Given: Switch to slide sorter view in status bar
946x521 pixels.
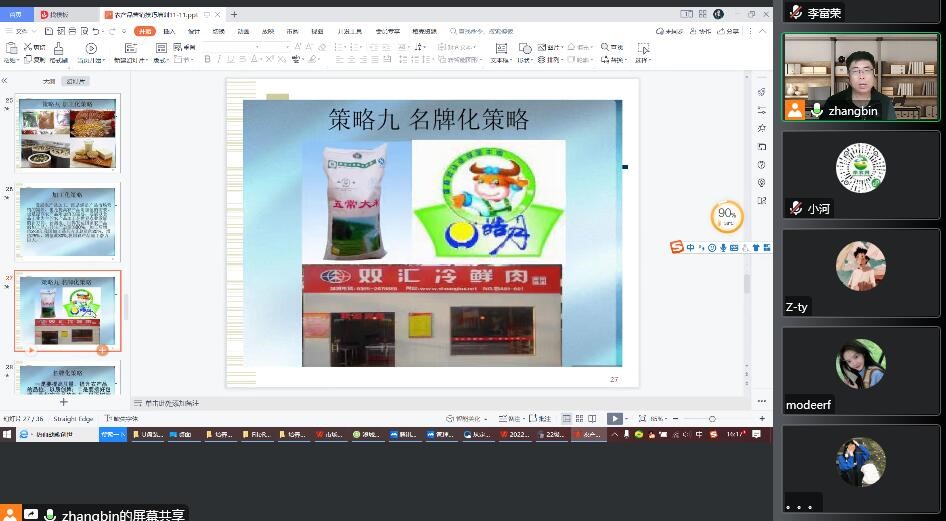Looking at the screenshot, I should tap(579, 418).
